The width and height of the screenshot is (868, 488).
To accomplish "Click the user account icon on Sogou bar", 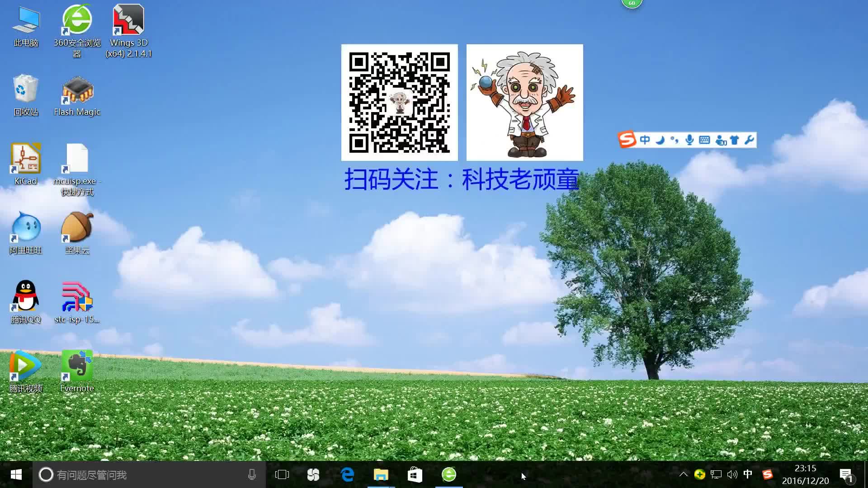I will [x=721, y=141].
